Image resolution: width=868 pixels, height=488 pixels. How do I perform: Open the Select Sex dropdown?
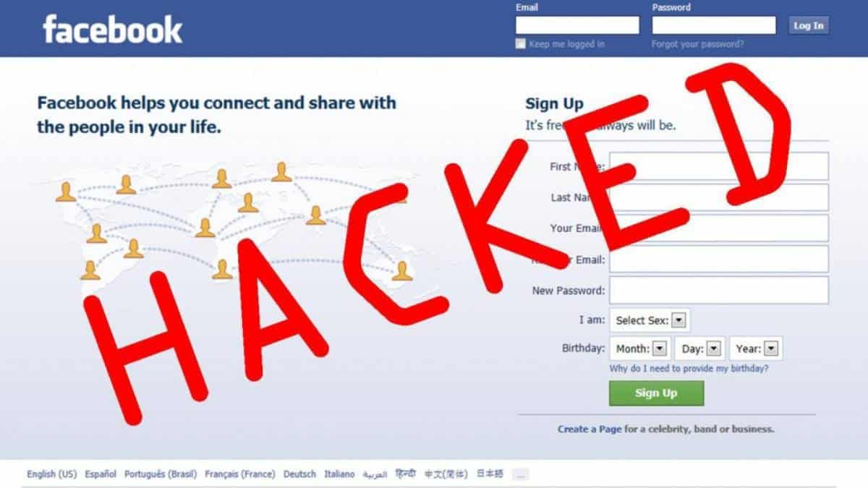tap(650, 320)
